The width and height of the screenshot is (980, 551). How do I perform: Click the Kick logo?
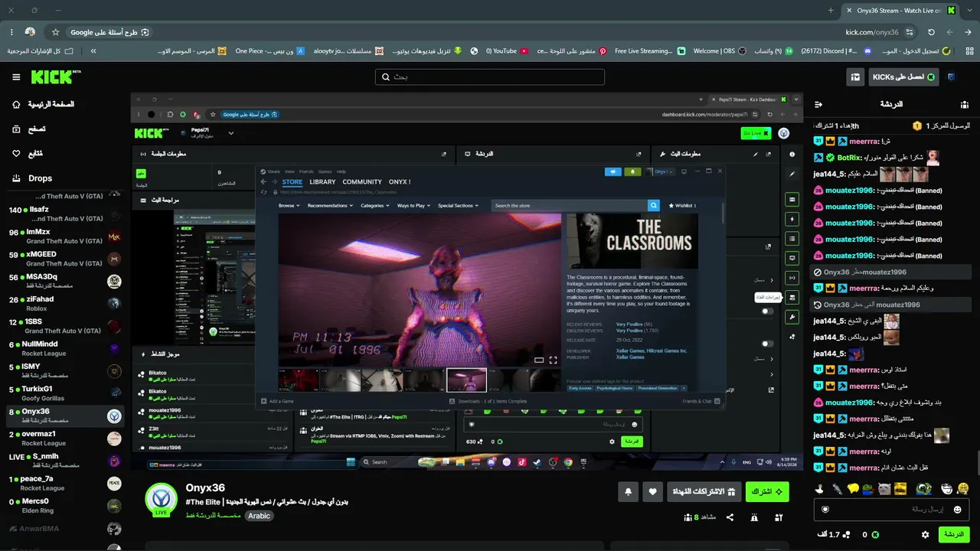tap(56, 77)
